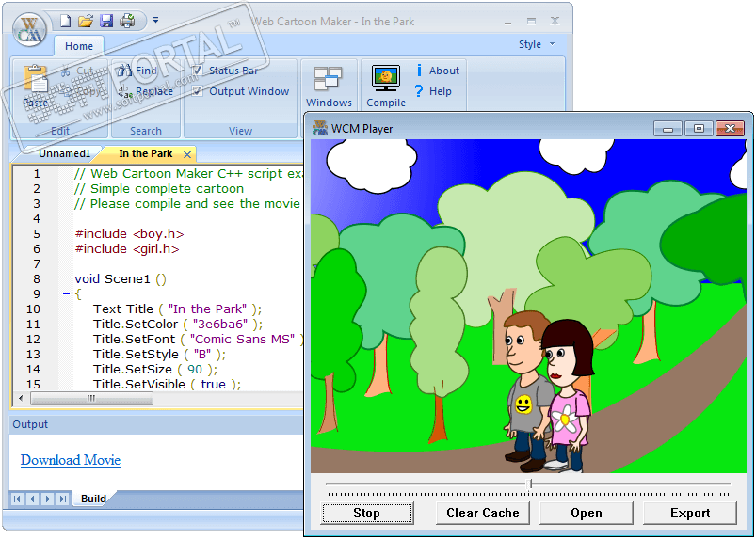Print using the printer icon in quick access toolbar
This screenshot has height=539, width=756.
click(127, 21)
